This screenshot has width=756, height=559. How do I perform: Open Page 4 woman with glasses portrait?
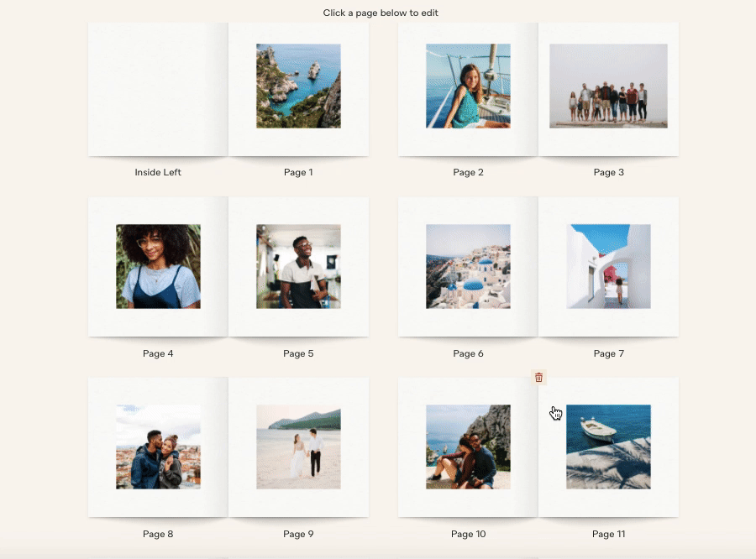click(158, 266)
